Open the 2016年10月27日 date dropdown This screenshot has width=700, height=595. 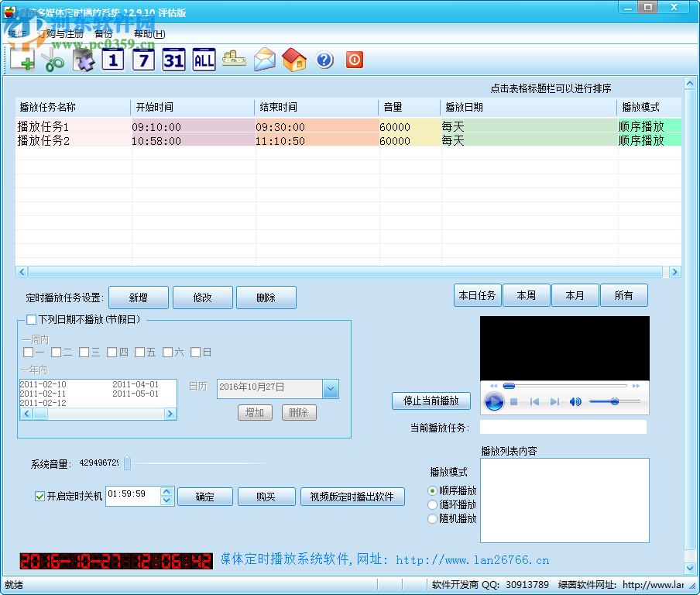[331, 389]
